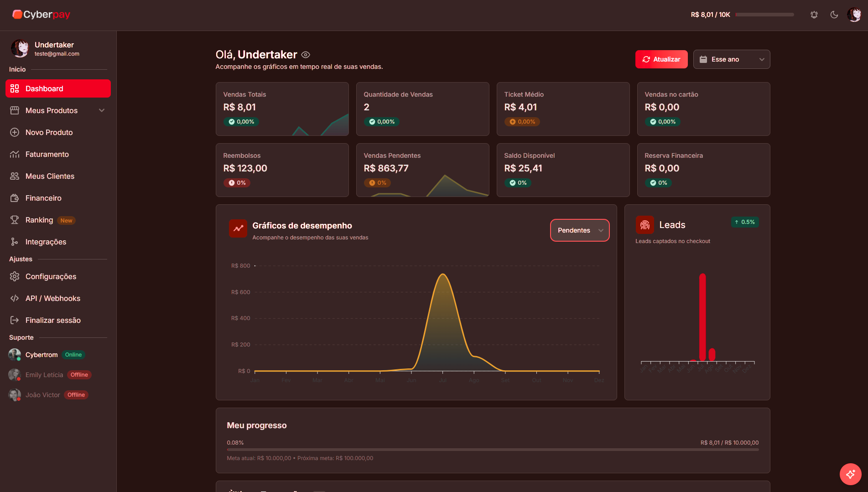Click the performance chart trend icon
The height and width of the screenshot is (492, 868).
(x=238, y=229)
